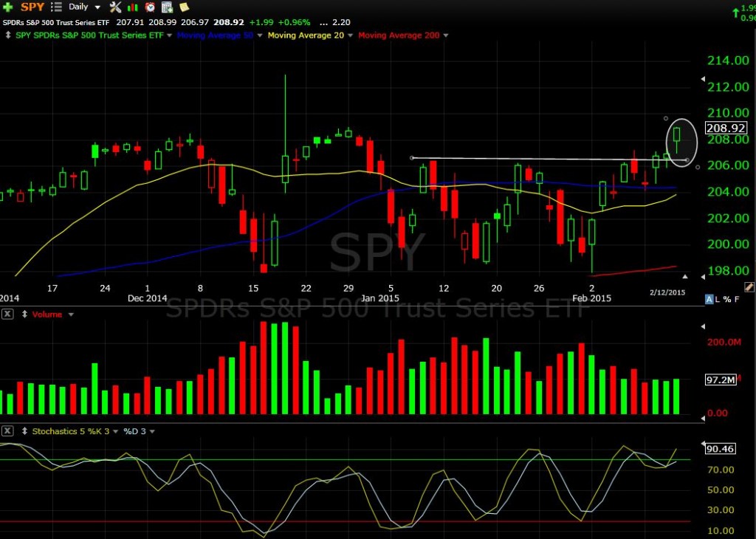Expand the Moving Average 200 dropdown arrow

445,35
